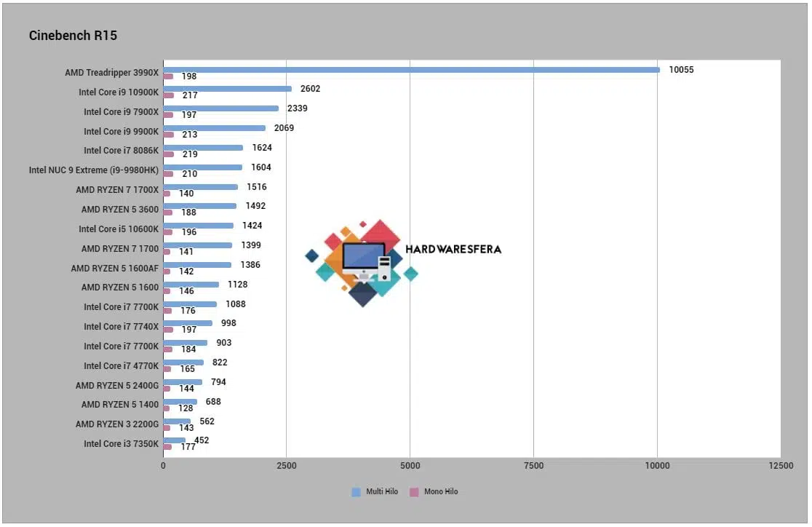Click the 1624 score value
Viewport: 812px width, 527px height.
tap(262, 148)
